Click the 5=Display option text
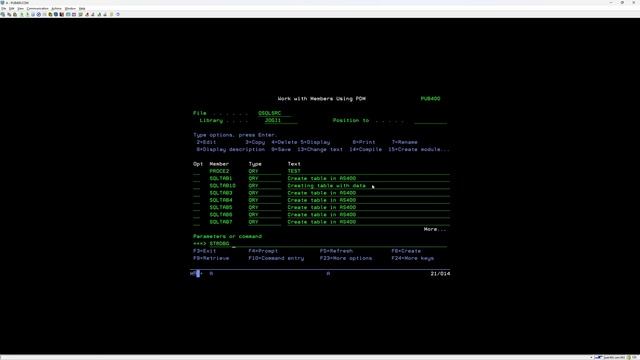 [x=316, y=142]
